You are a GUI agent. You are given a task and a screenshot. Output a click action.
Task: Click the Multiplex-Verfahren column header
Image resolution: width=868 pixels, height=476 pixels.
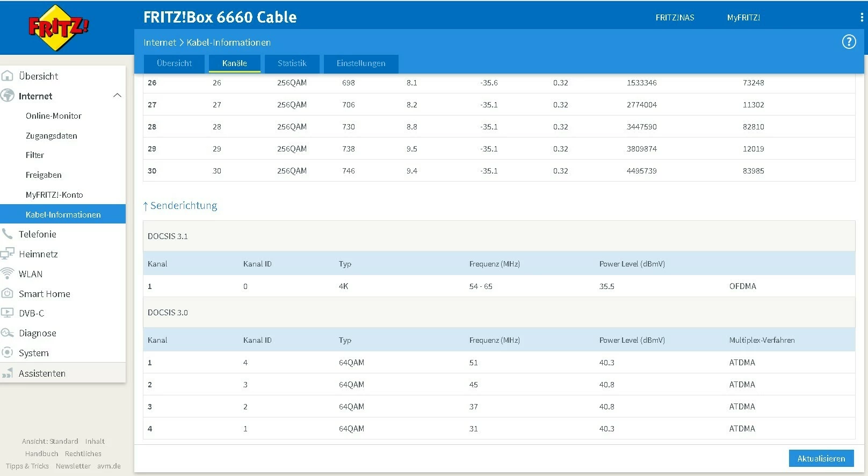pyautogui.click(x=762, y=340)
